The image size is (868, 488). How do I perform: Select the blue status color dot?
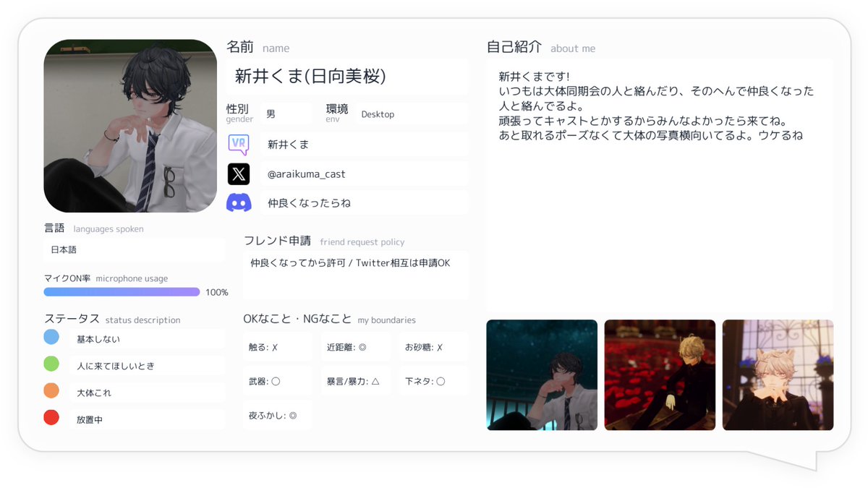coord(51,337)
